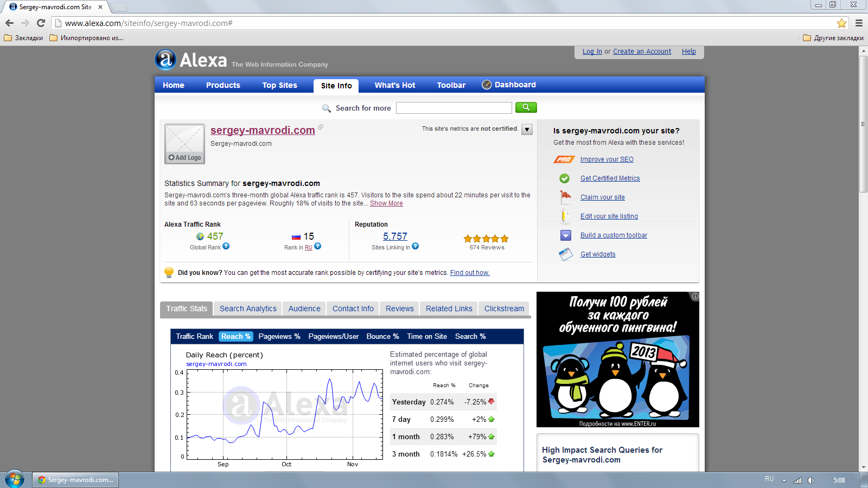The width and height of the screenshot is (868, 488).
Task: Click the Alexa logo icon
Action: [x=165, y=60]
